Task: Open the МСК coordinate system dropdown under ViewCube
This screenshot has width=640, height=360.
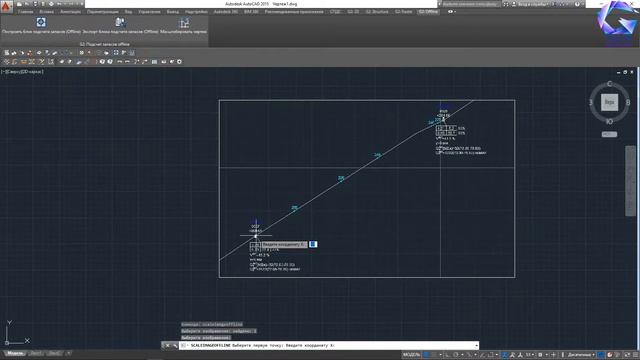Action: (x=609, y=134)
